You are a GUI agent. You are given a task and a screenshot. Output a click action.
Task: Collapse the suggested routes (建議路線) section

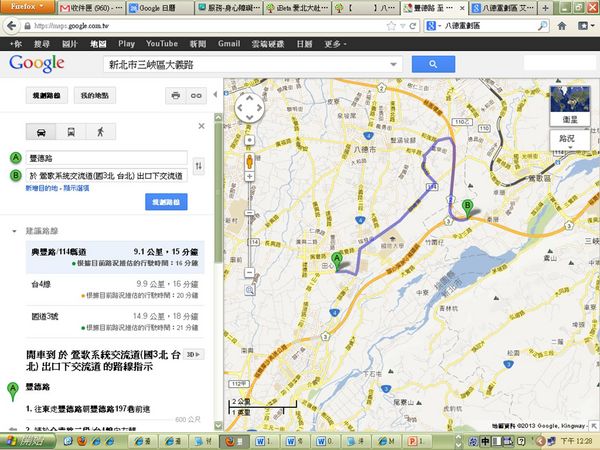click(x=14, y=231)
